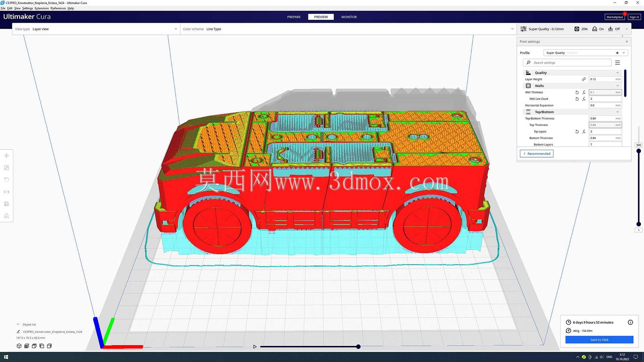The image size is (644, 362).
Task: Click the Wall Line Count fx icon
Action: pyautogui.click(x=584, y=99)
